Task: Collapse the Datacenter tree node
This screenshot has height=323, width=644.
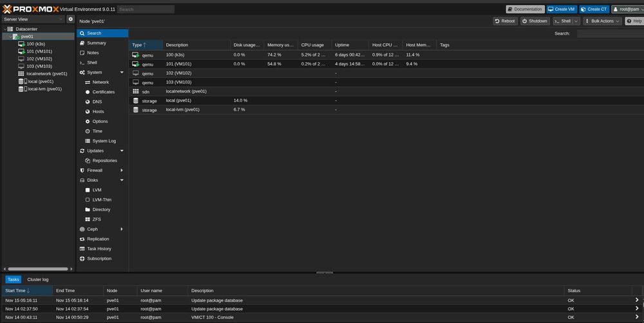Action: pyautogui.click(x=5, y=29)
